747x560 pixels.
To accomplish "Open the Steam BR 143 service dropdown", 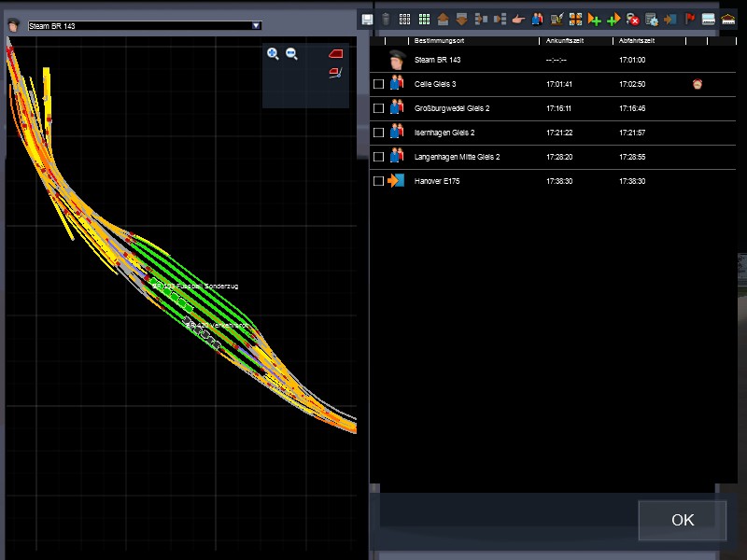I will pos(257,26).
